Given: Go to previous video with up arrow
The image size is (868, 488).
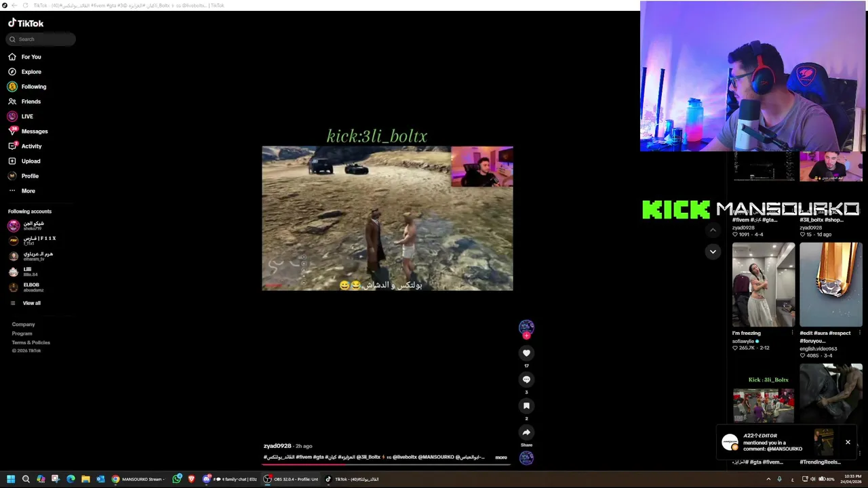Looking at the screenshot, I should click(713, 230).
